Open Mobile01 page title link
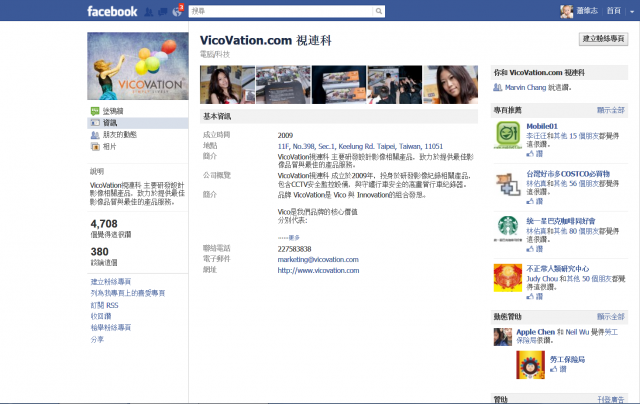 (542, 126)
